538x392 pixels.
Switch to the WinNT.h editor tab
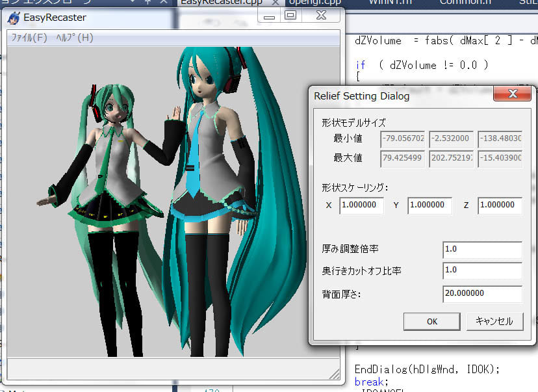[390, 3]
